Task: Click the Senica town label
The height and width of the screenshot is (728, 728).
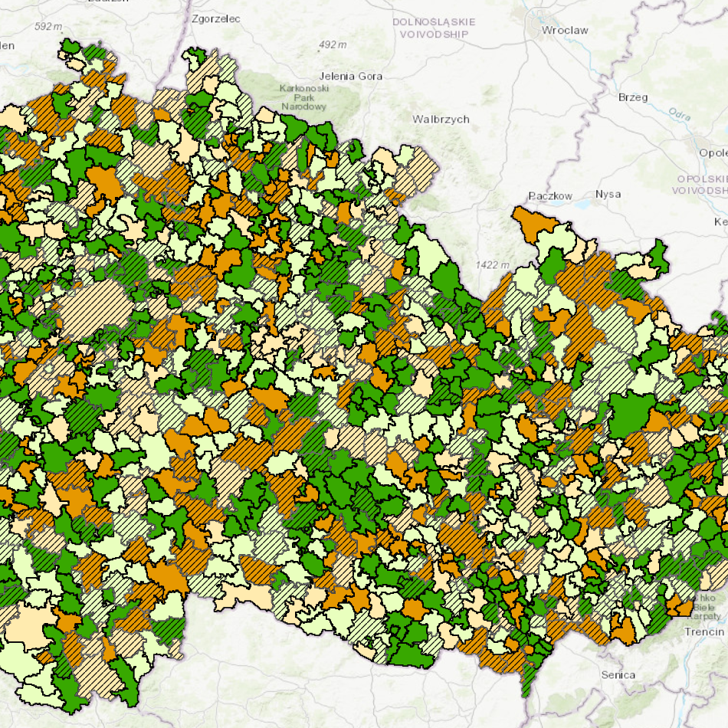Action: [x=618, y=675]
